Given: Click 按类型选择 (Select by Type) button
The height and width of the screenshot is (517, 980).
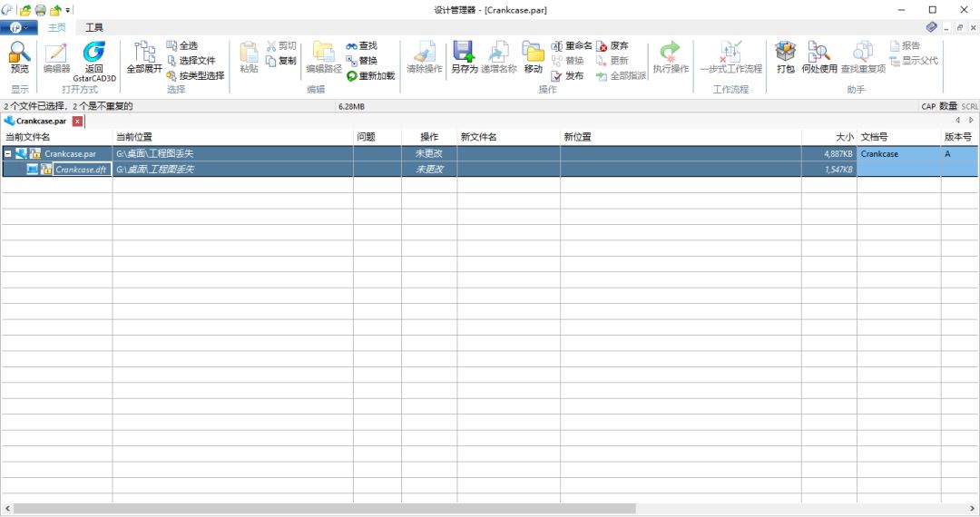Looking at the screenshot, I should click(x=194, y=76).
